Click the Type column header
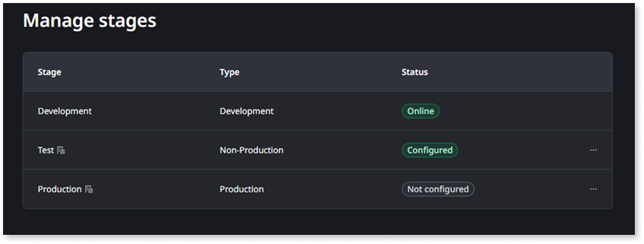Image resolution: width=644 pixels, height=244 pixels. coord(229,73)
